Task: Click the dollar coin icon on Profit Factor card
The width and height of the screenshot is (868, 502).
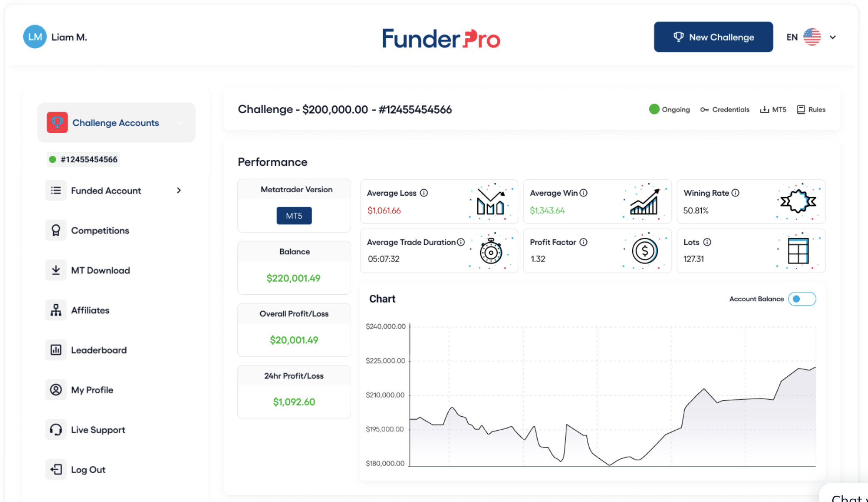Action: [x=645, y=251]
